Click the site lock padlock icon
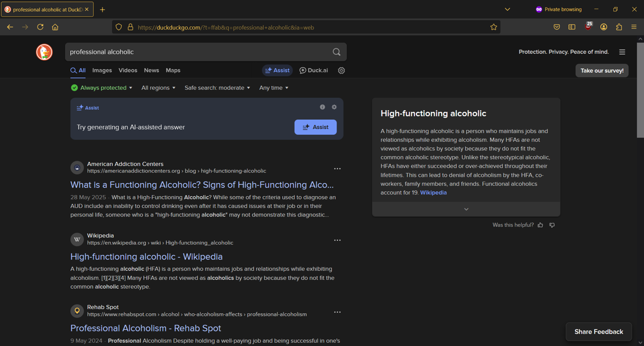This screenshot has width=644, height=346. [x=130, y=27]
